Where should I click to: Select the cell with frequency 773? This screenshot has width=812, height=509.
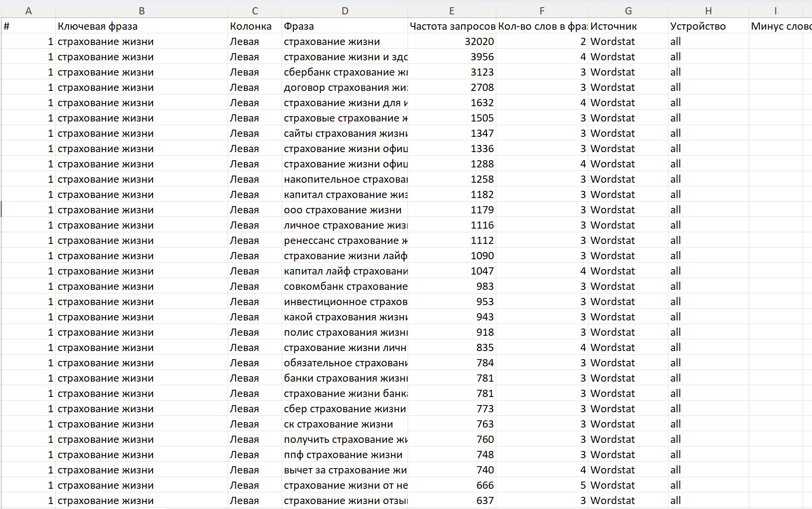click(x=452, y=409)
